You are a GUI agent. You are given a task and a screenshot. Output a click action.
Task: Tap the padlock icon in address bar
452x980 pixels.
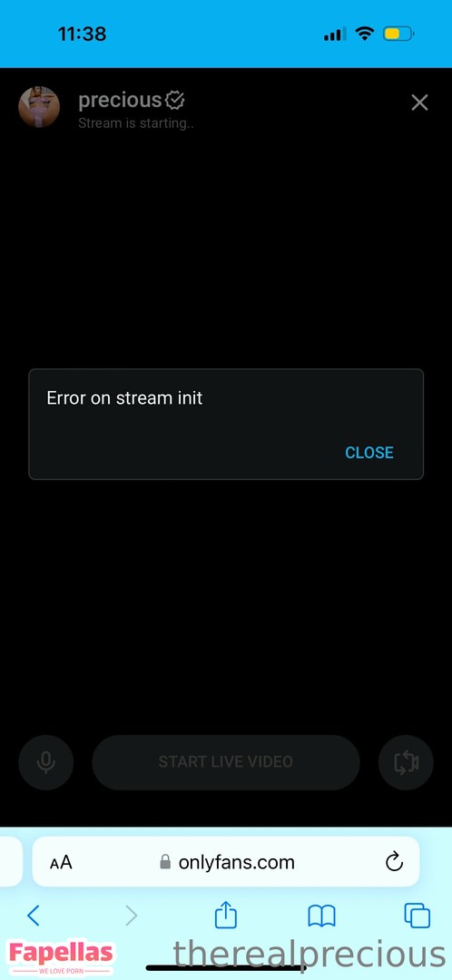tap(165, 863)
